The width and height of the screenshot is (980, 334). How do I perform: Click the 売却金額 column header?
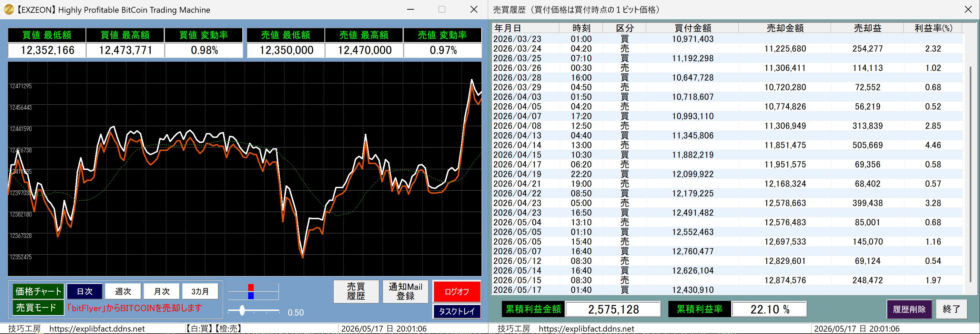[785, 28]
